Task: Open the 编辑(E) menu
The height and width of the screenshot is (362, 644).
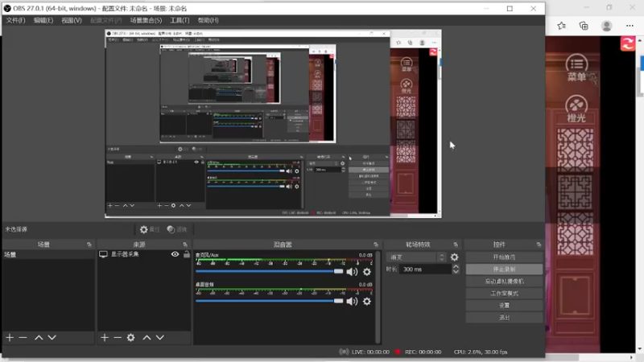Action: pos(43,20)
